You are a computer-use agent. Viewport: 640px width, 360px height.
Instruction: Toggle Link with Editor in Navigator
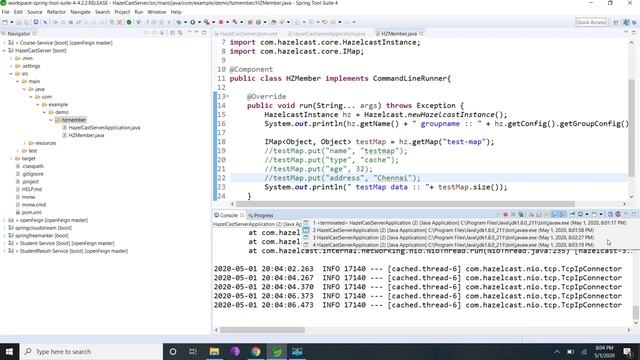click(x=180, y=33)
